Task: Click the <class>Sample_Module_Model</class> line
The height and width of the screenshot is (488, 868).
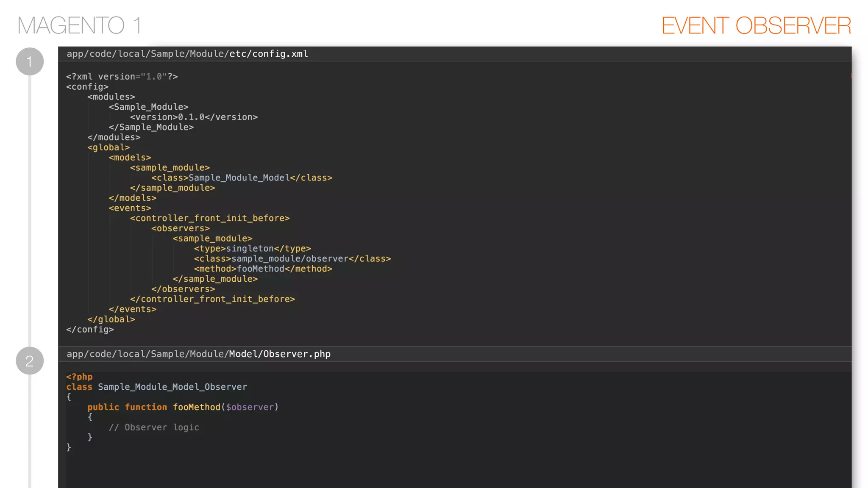Action: [242, 178]
